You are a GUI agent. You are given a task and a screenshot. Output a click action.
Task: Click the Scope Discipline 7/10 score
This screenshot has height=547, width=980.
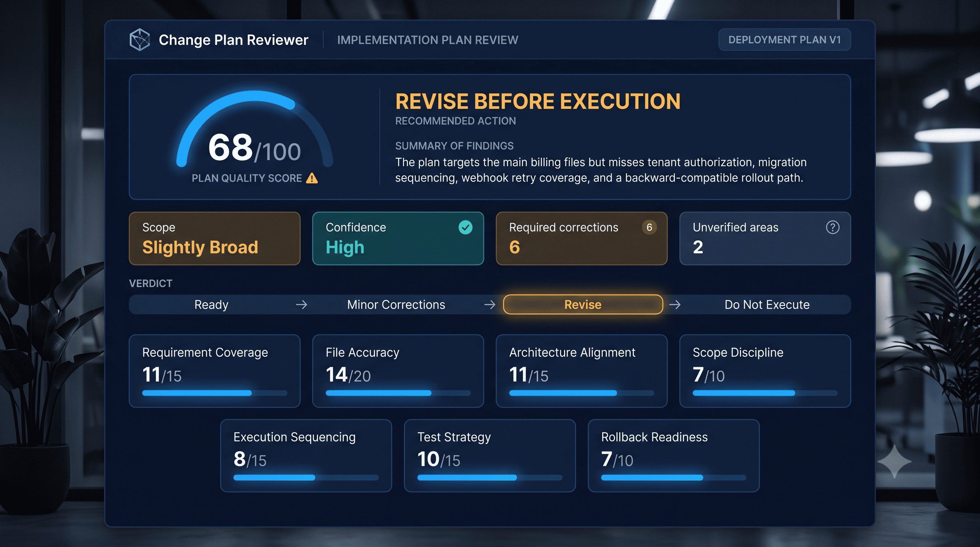coord(708,375)
